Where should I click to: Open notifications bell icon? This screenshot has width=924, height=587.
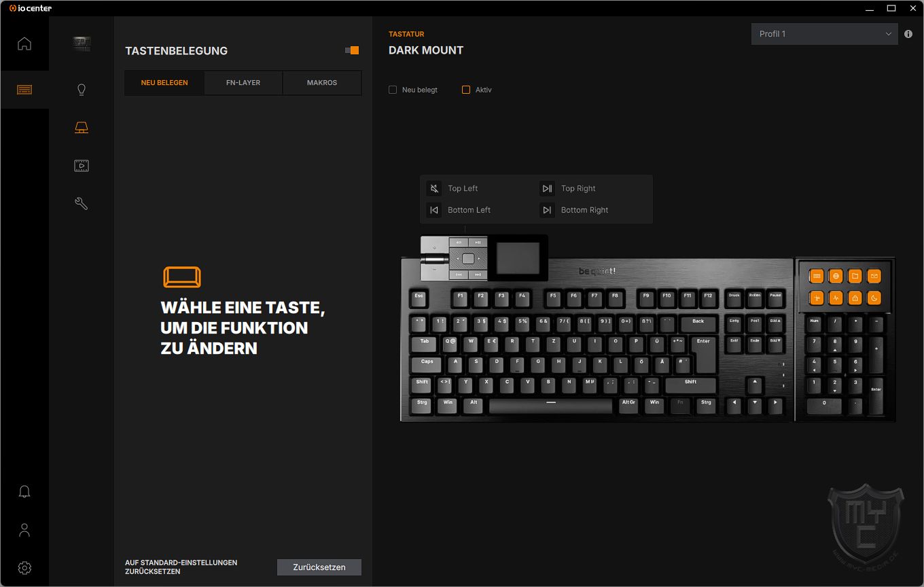tap(24, 491)
